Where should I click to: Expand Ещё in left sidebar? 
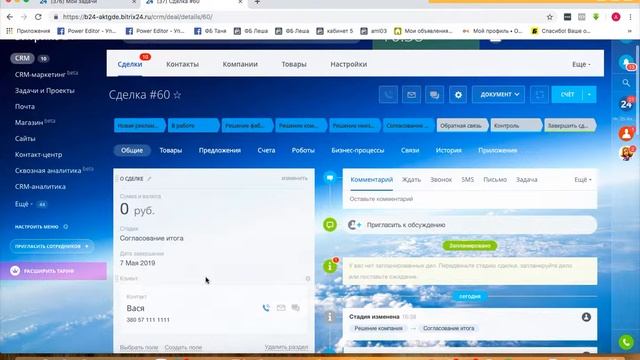coord(24,204)
